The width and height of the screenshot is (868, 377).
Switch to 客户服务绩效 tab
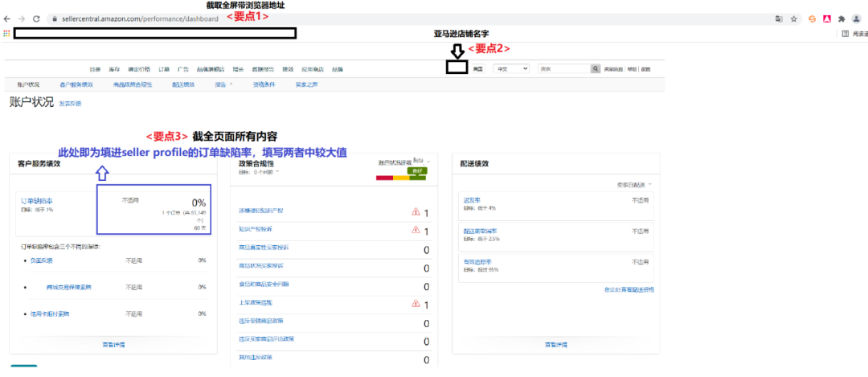click(76, 84)
